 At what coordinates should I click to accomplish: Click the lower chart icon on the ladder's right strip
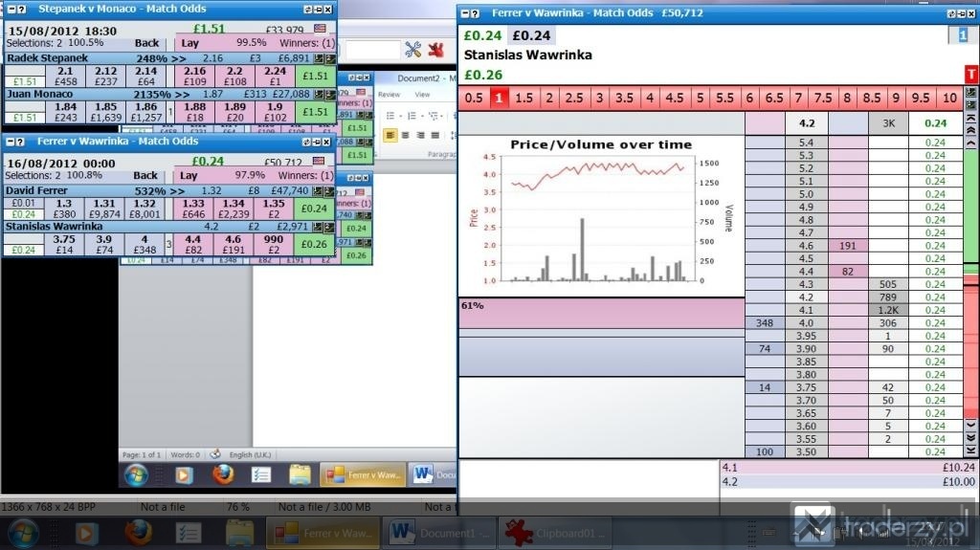coord(970,104)
